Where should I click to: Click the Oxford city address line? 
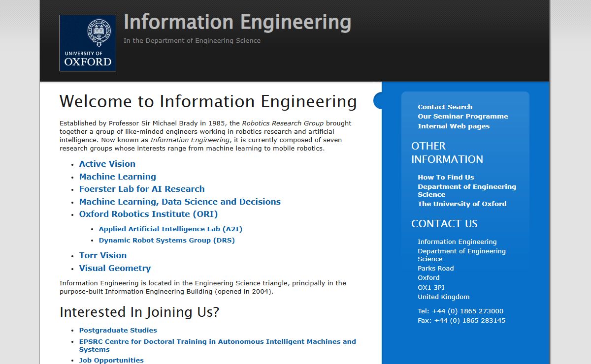click(429, 277)
